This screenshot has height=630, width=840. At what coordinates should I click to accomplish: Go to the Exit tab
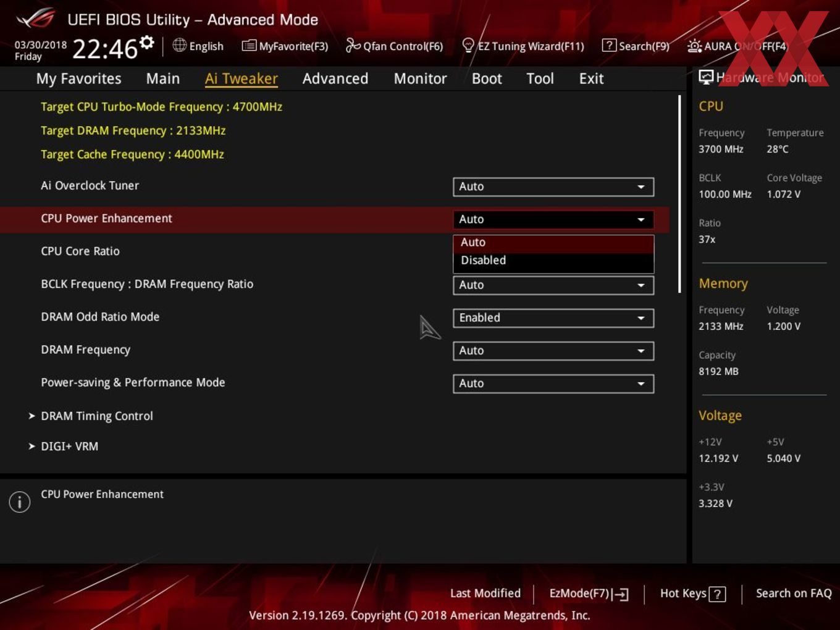[x=591, y=78]
